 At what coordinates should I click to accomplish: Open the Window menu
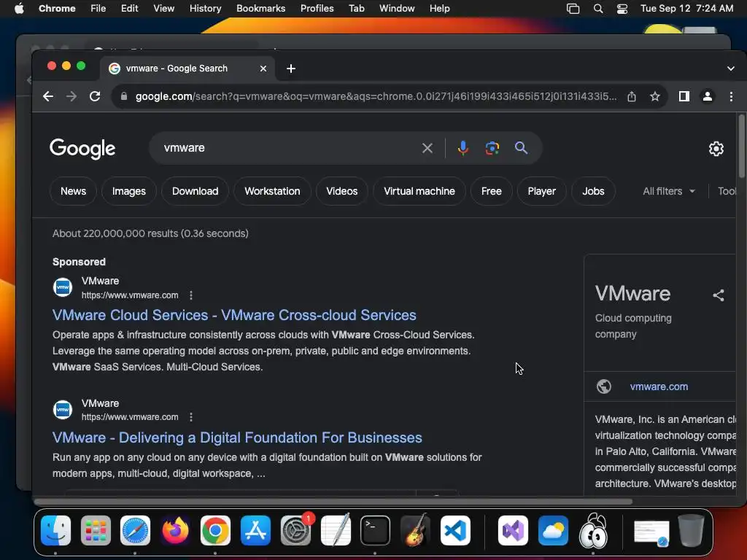click(x=397, y=9)
